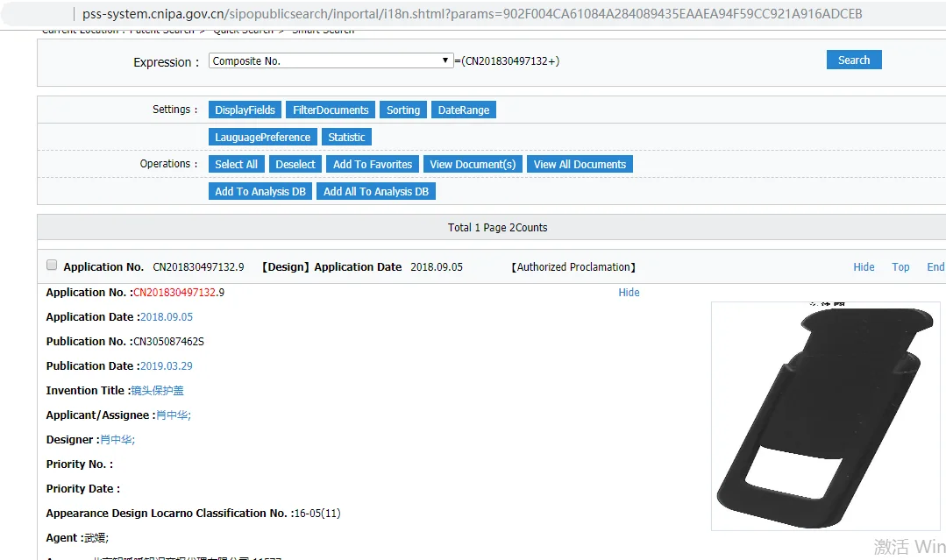Open the DateRange setting
Image resolution: width=946 pixels, height=560 pixels.
(463, 110)
